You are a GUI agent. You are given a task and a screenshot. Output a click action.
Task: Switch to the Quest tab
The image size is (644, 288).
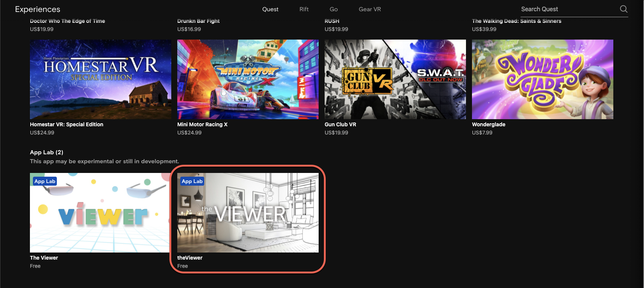click(270, 9)
